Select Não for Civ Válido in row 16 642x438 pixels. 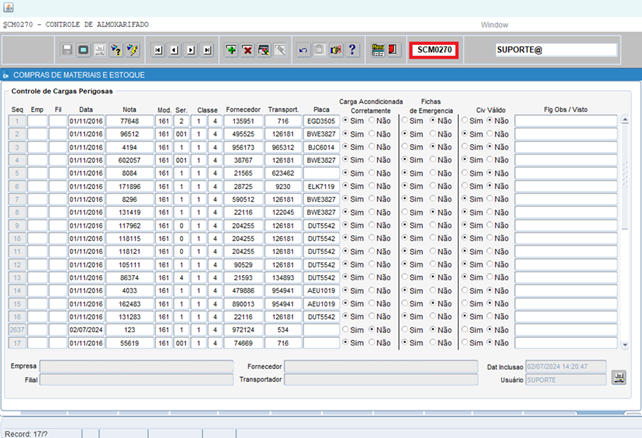point(490,316)
